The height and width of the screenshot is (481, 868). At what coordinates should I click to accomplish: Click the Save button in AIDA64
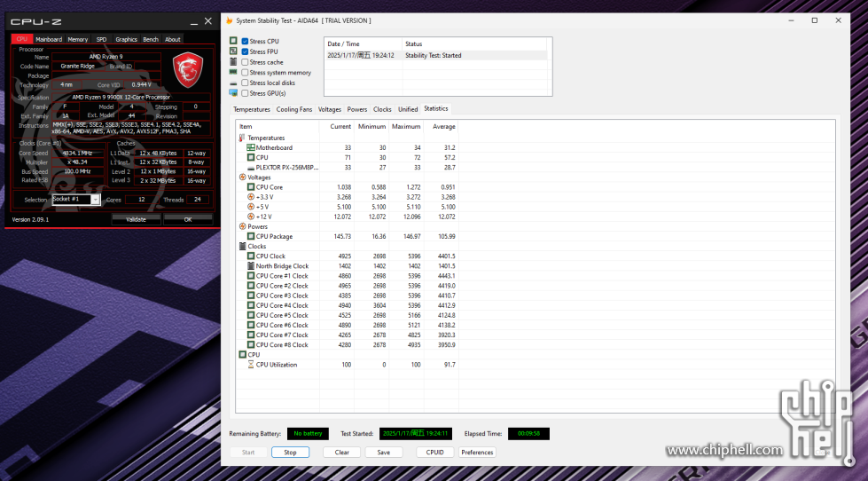click(384, 453)
